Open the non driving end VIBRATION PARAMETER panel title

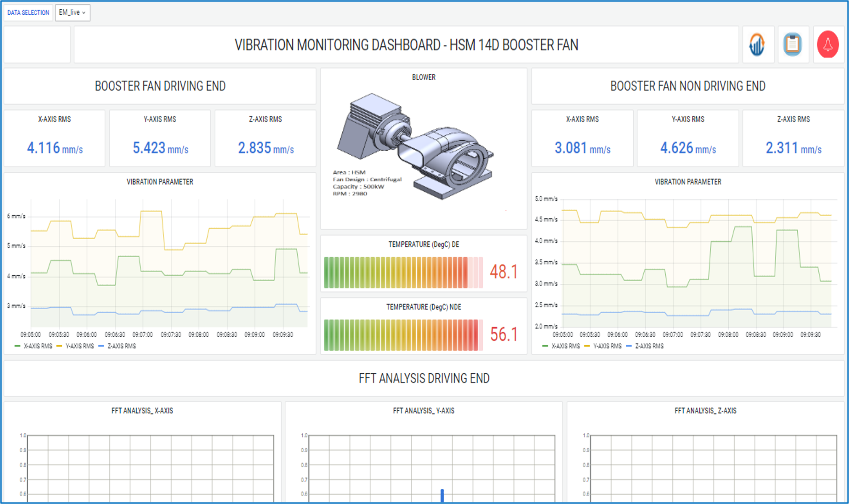(688, 182)
